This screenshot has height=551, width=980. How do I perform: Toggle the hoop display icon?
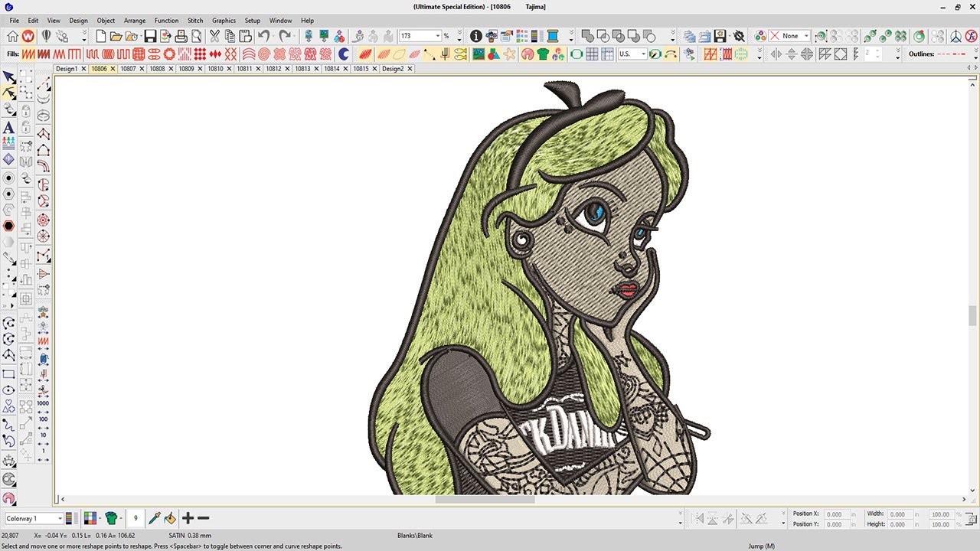click(577, 54)
